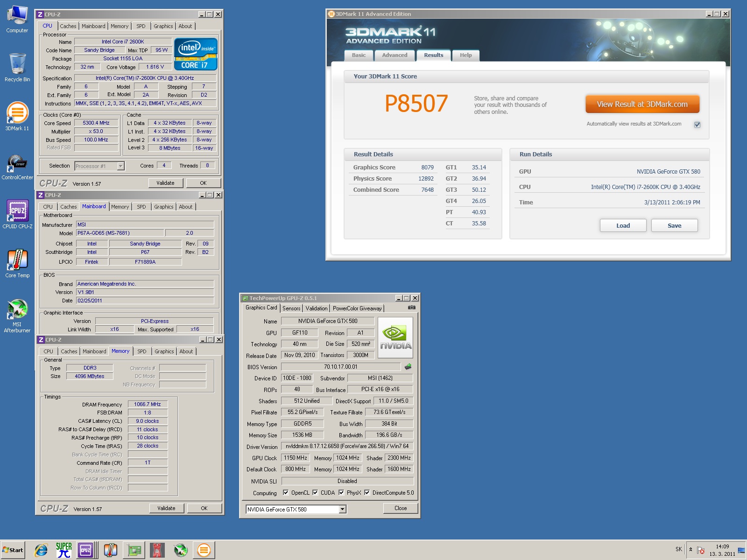Open the SPD tab in top CPU-Z window

coord(141,26)
